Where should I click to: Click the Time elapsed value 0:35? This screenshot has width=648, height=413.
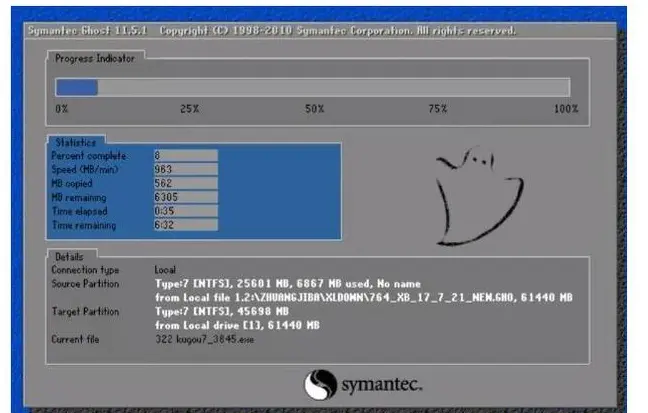(x=186, y=211)
